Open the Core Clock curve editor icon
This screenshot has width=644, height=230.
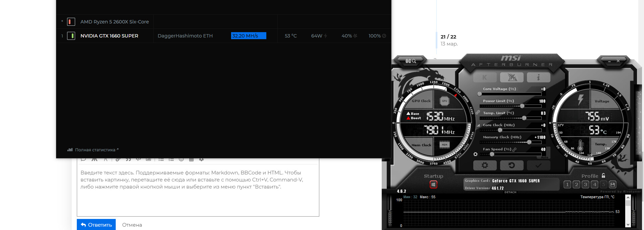pyautogui.click(x=478, y=126)
